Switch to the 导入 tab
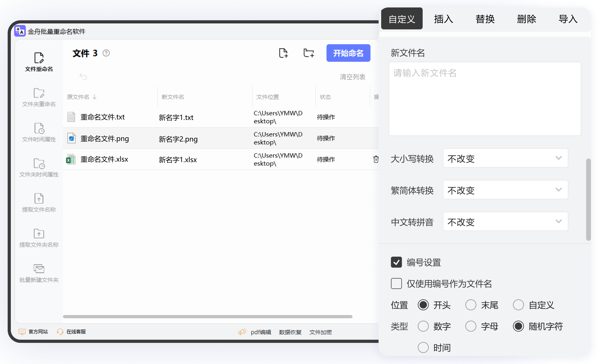The height and width of the screenshot is (364, 601). 568,19
